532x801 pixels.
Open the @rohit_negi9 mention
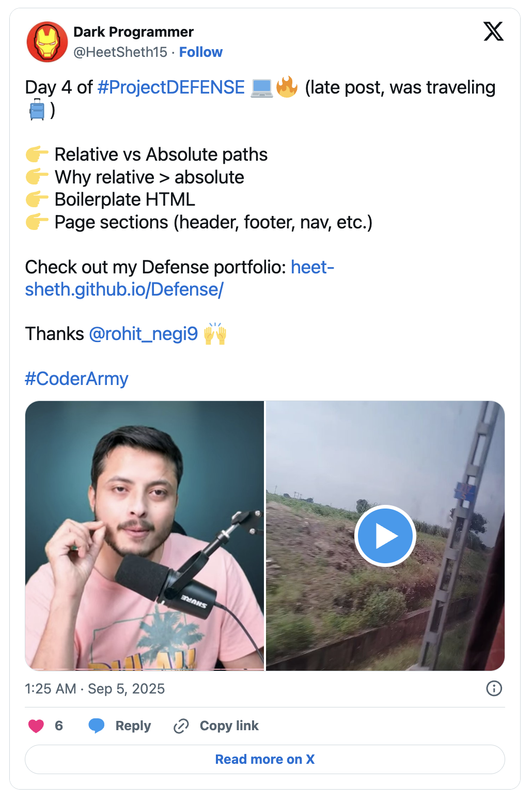(144, 334)
